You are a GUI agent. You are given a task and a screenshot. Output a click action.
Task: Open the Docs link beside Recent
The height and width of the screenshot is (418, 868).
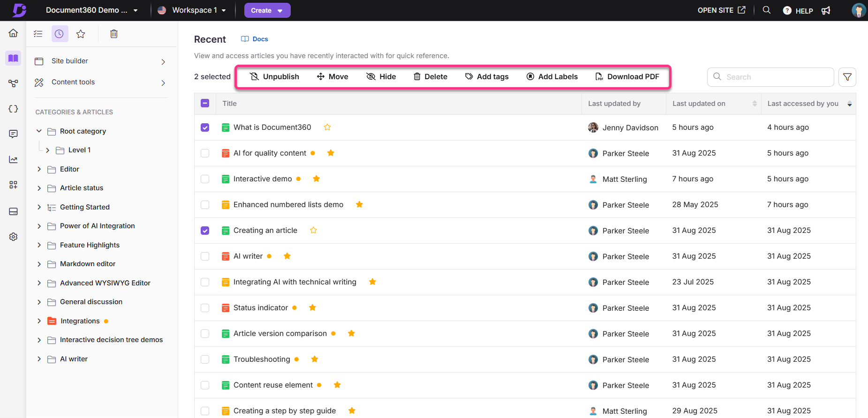(255, 39)
